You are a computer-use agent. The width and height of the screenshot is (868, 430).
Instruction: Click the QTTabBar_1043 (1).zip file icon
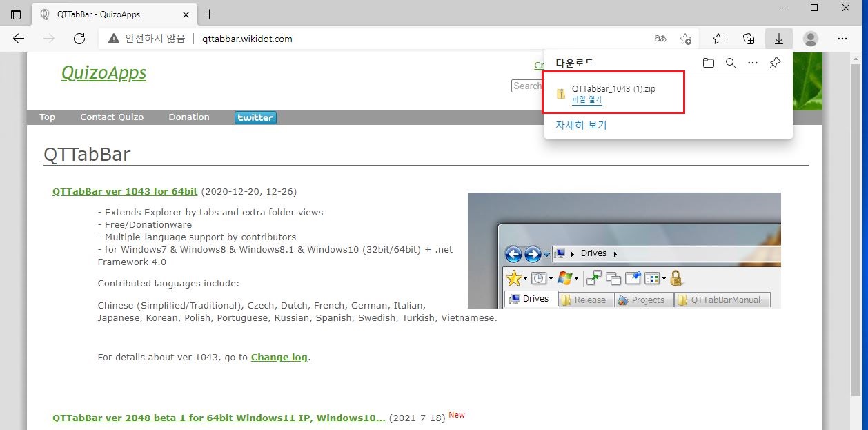pyautogui.click(x=562, y=93)
